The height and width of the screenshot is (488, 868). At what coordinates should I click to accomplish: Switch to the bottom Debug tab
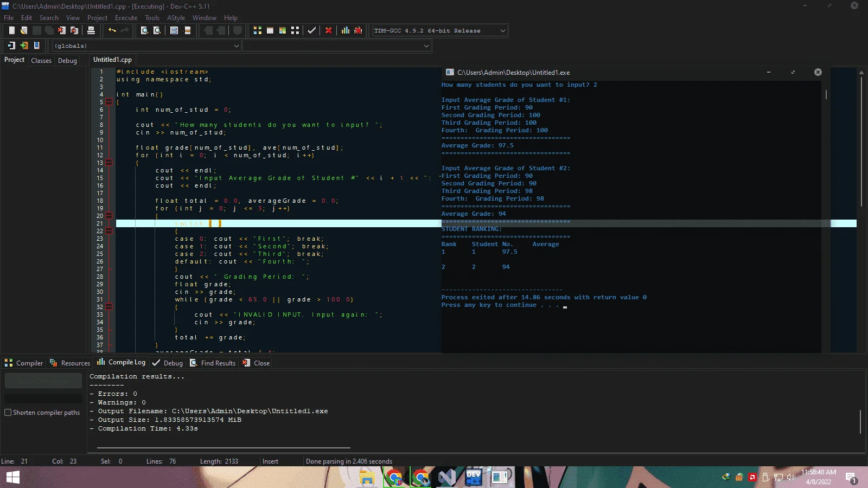pos(168,363)
